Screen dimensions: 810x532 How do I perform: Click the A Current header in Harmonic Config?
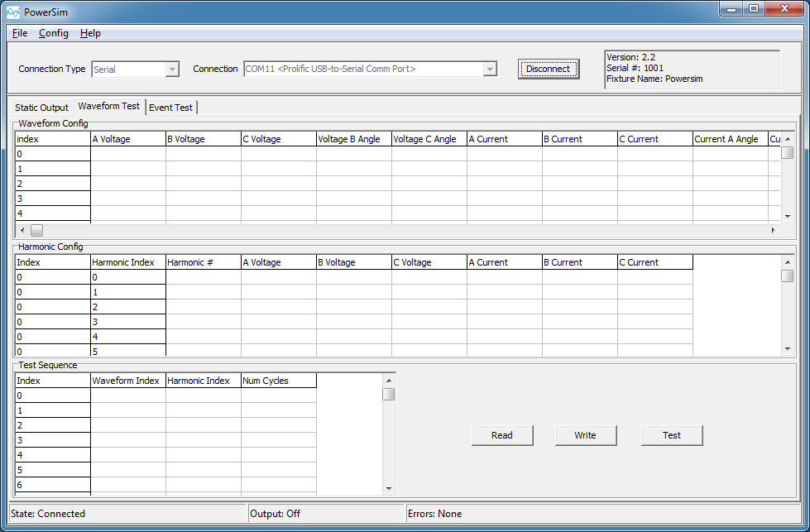point(505,262)
